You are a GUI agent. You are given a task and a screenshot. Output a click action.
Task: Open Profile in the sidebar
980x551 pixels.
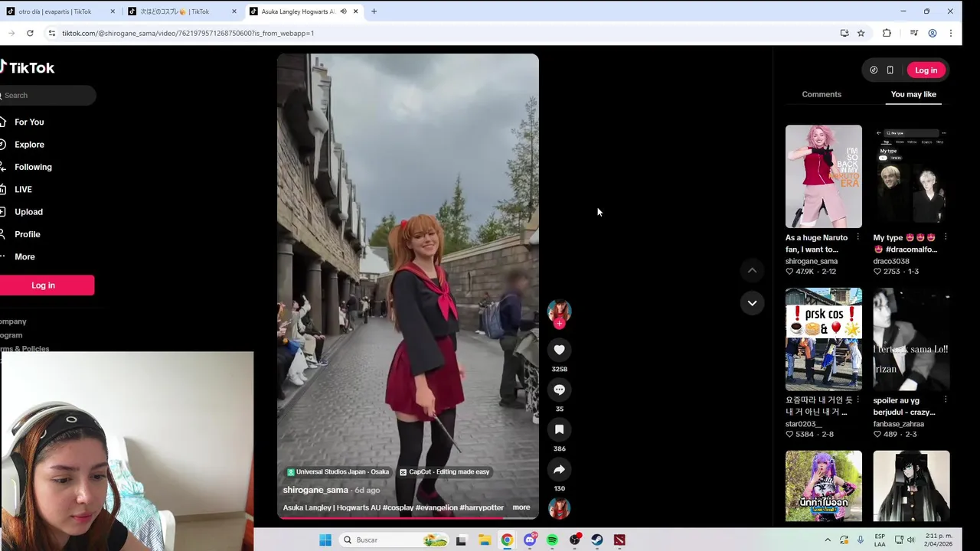point(27,234)
